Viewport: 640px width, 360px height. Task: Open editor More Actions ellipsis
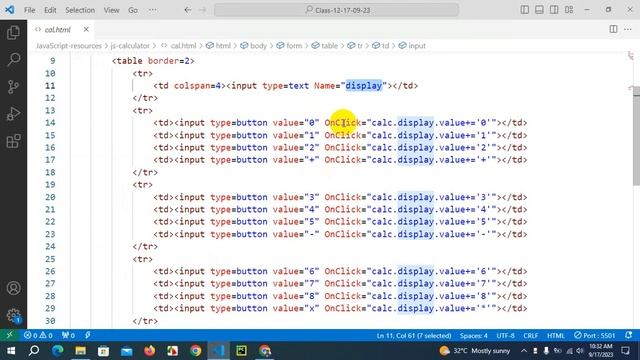coord(628,29)
